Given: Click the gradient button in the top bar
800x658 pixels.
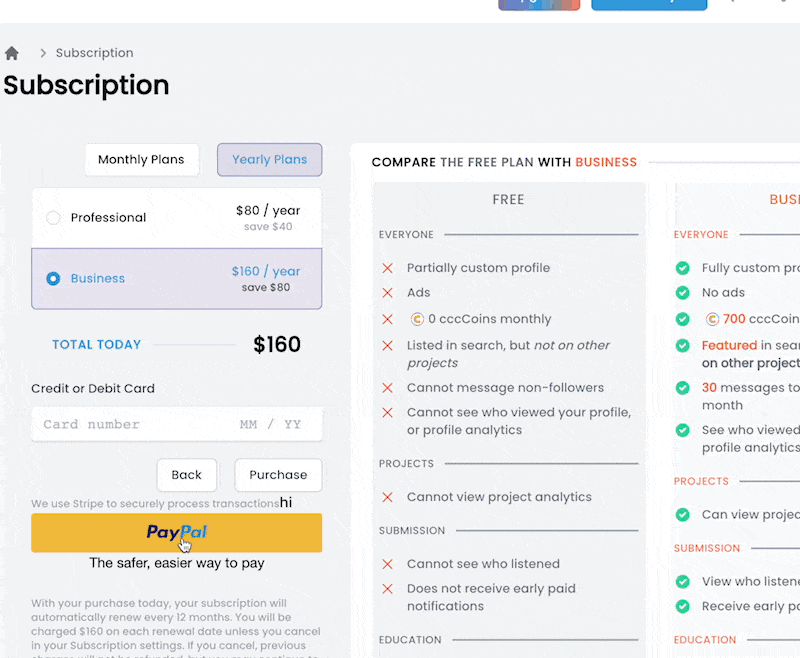Looking at the screenshot, I should coord(538,4).
